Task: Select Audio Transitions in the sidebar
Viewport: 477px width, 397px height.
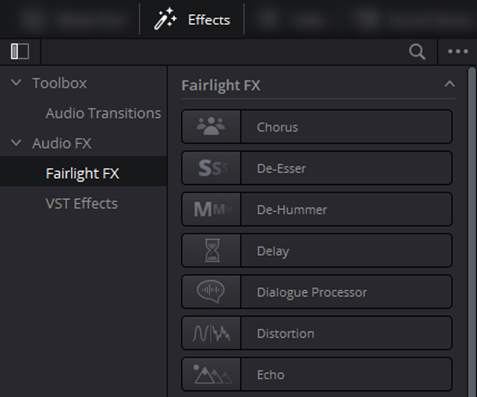Action: pyautogui.click(x=103, y=113)
